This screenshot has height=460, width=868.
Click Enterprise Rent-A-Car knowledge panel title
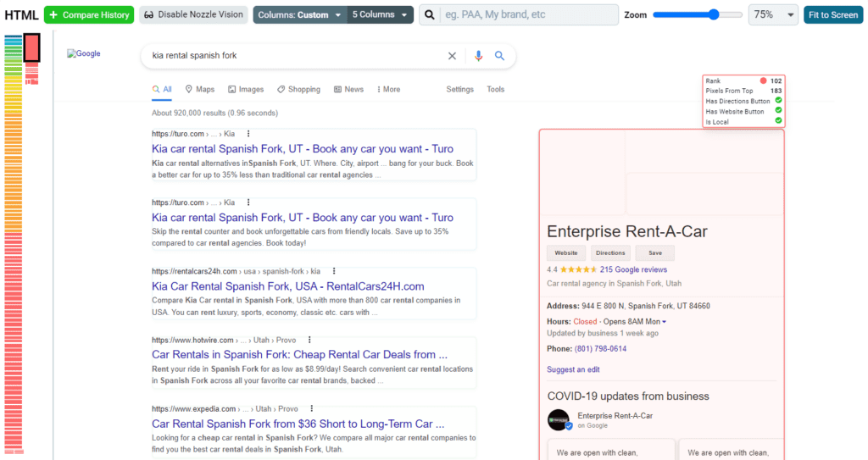627,231
